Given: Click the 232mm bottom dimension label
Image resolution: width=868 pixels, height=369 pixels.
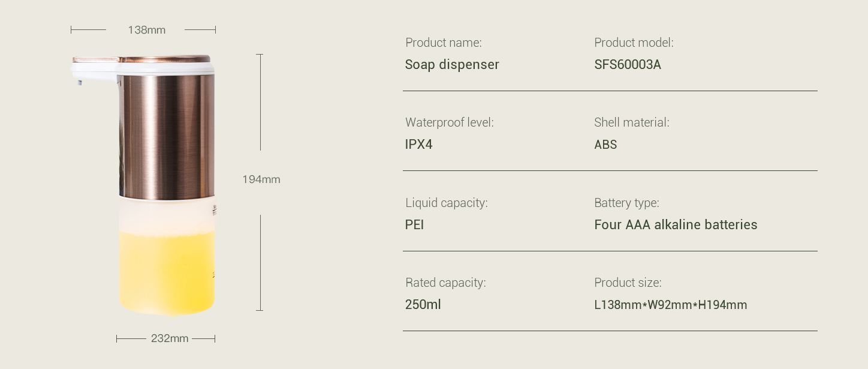Looking at the screenshot, I should point(170,338).
